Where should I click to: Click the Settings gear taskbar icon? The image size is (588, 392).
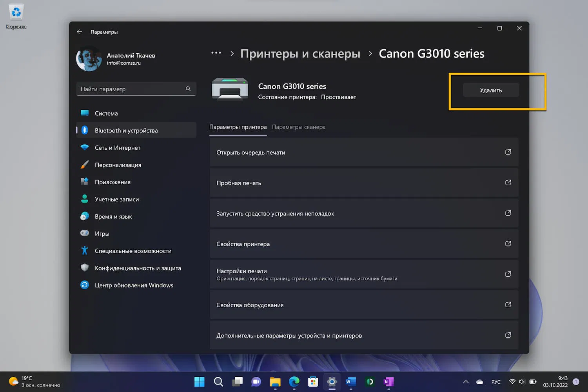click(332, 382)
